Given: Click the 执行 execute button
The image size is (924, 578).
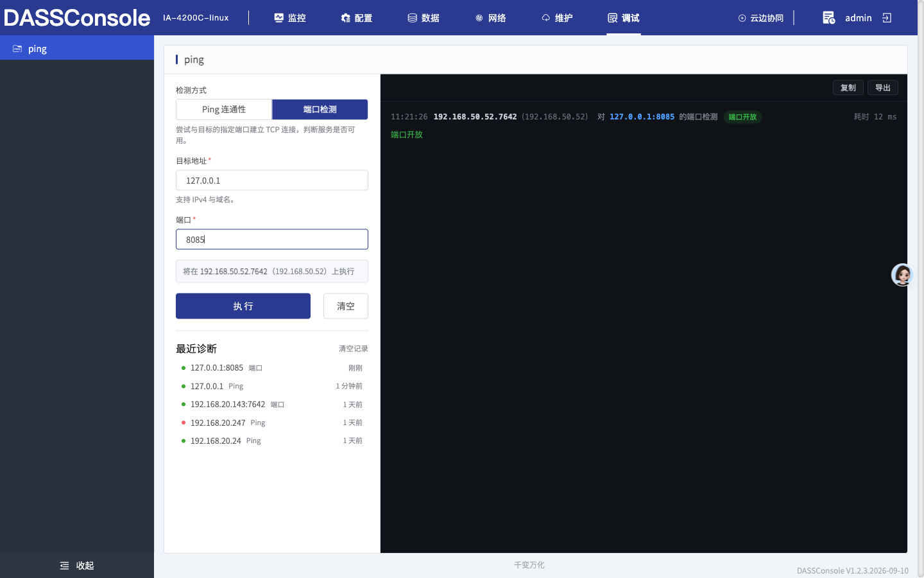Looking at the screenshot, I should pyautogui.click(x=243, y=306).
